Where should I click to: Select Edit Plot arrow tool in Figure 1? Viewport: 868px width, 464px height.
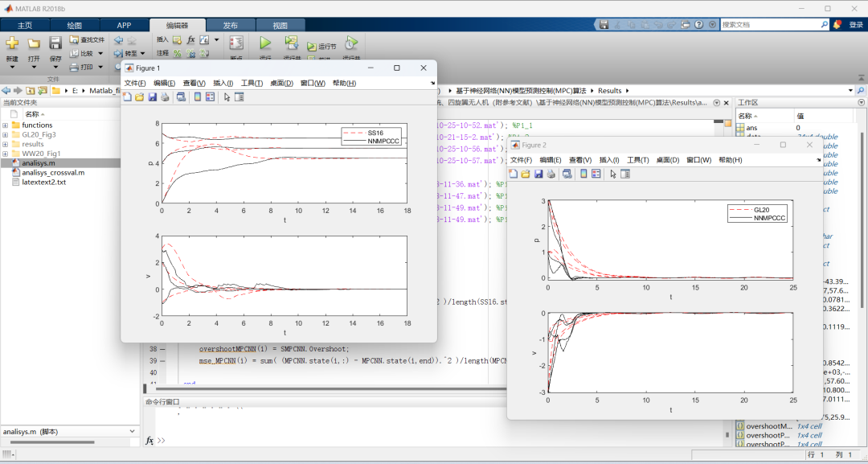(x=227, y=96)
